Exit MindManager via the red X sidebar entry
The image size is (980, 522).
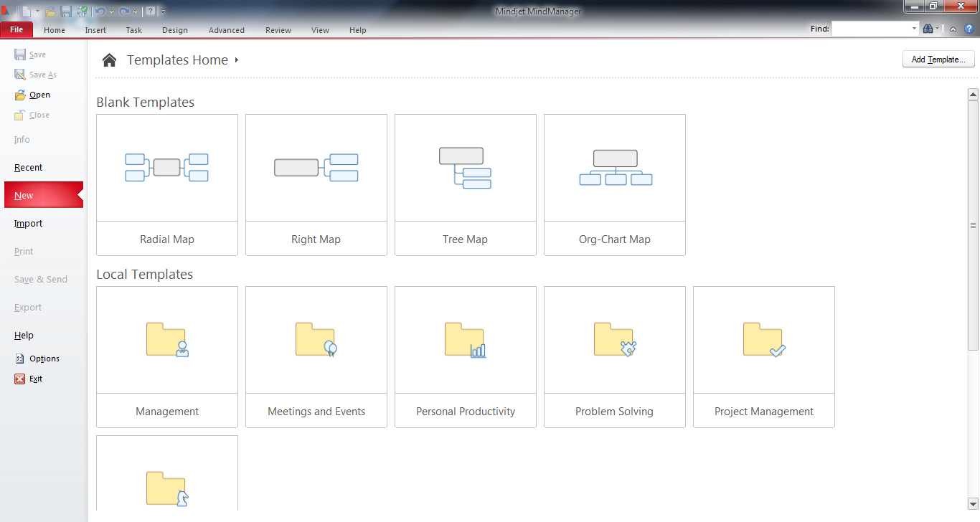coord(33,379)
